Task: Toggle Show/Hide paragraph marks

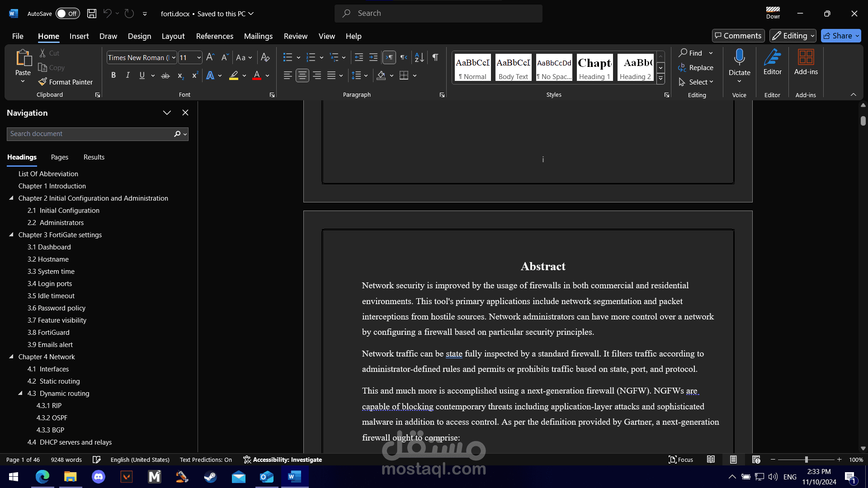Action: point(435,57)
